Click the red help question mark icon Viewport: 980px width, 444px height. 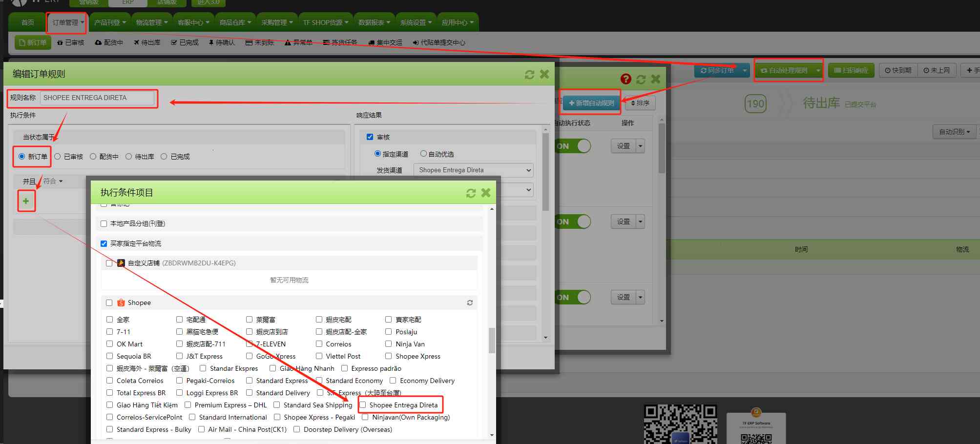626,79
